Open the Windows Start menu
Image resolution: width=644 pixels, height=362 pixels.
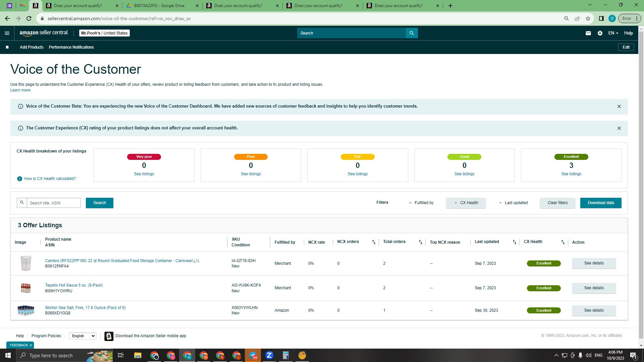coord(8,355)
